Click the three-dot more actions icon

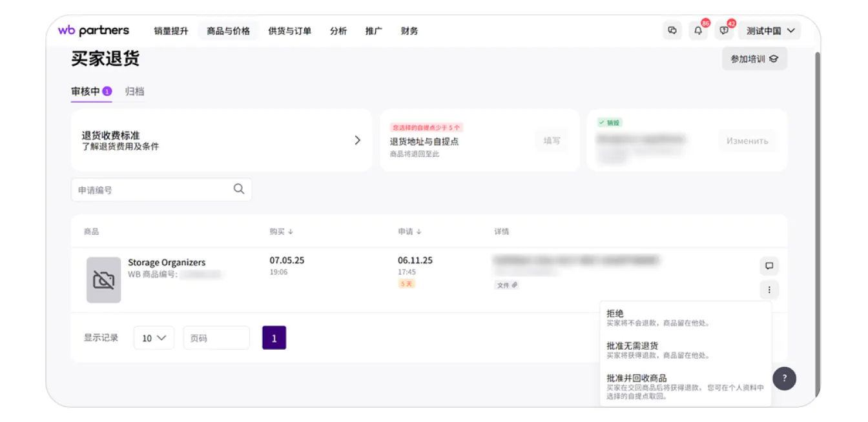pyautogui.click(x=769, y=290)
